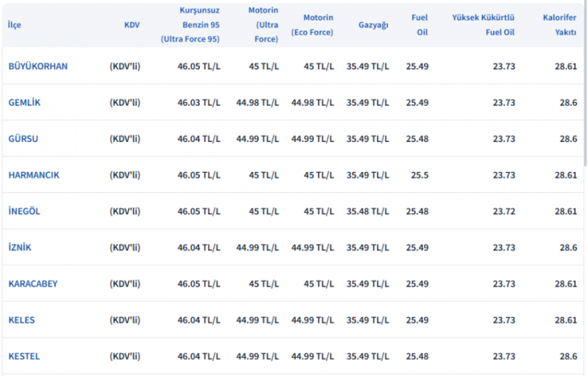Open the KARACABEY district link

coord(33,283)
